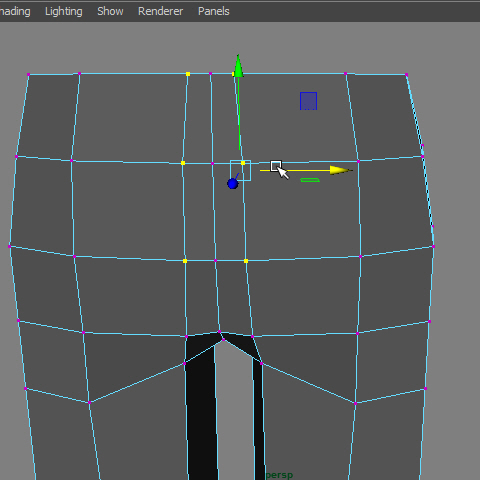Open the Show menu
The width and height of the screenshot is (480, 480).
coord(110,11)
